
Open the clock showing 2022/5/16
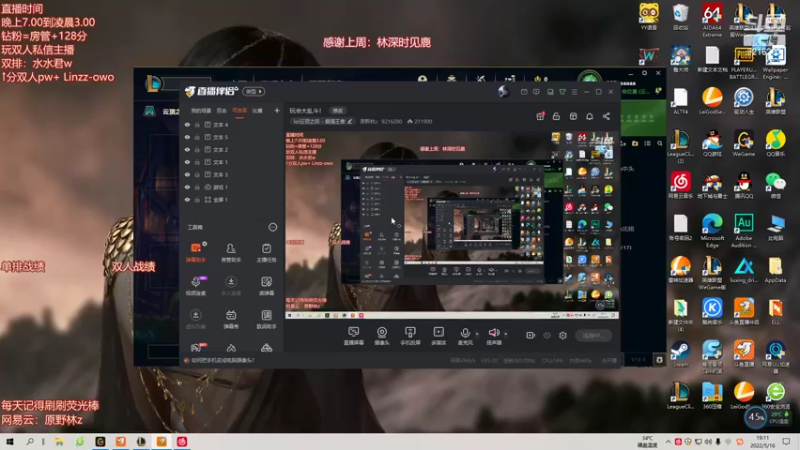point(763,442)
